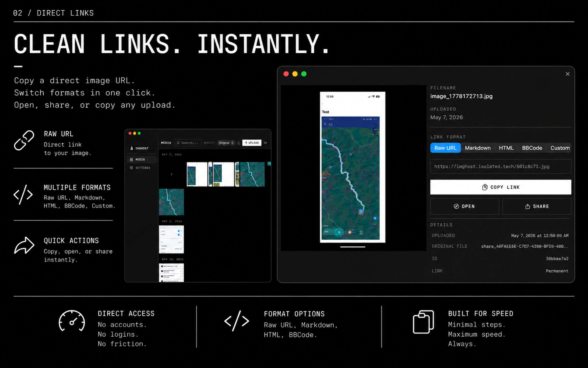Click the timestamp May 7, 2026 at 12:50:09 AM

540,236
